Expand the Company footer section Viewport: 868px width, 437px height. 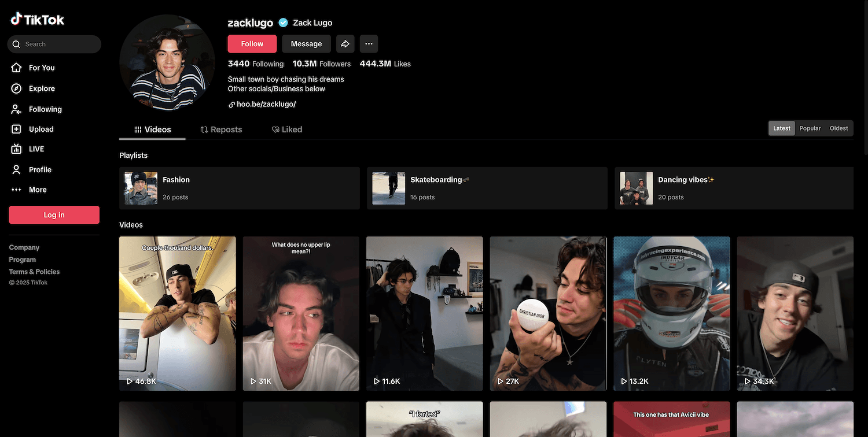[24, 247]
